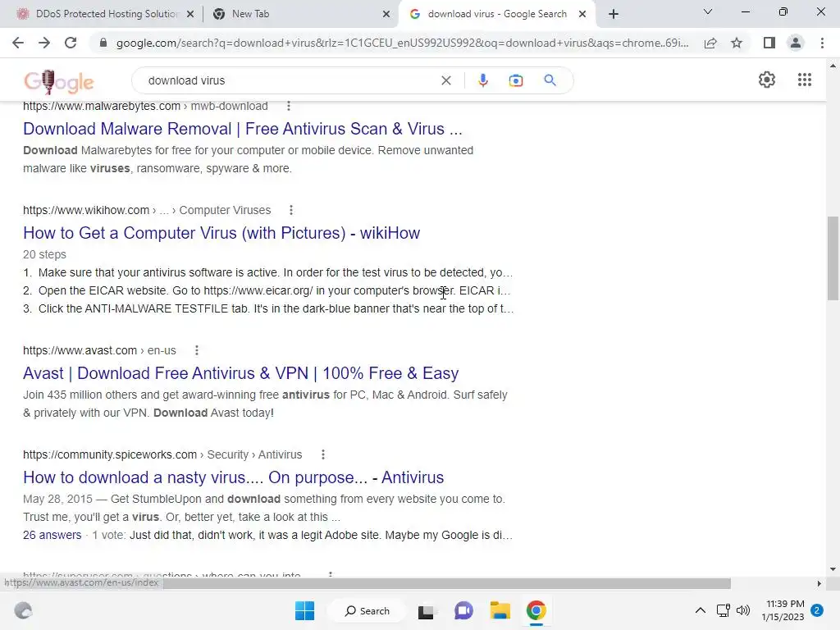Bookmark this page with the star

pos(737,43)
